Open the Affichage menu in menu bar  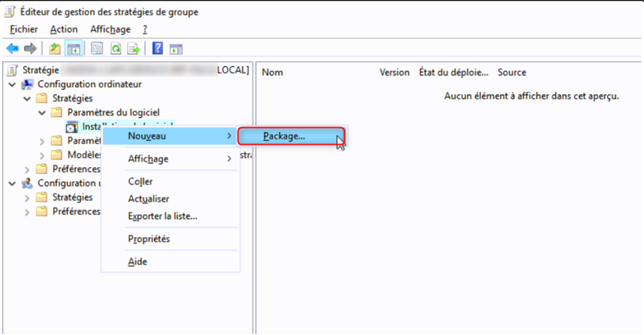click(x=110, y=29)
